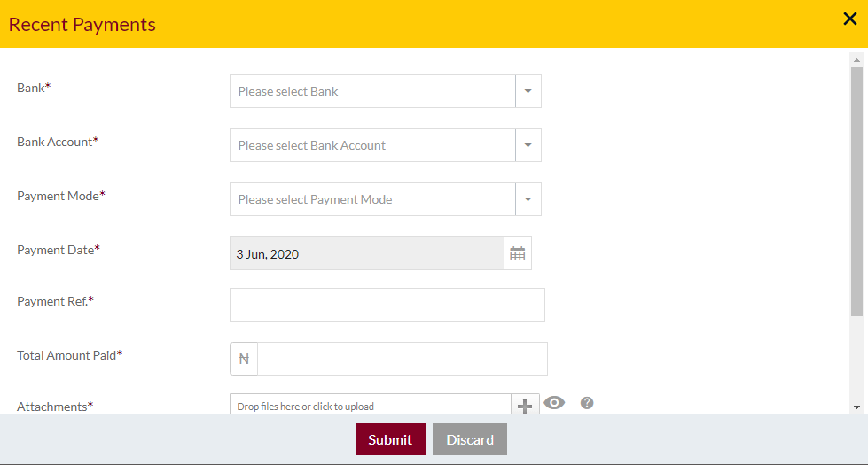Expand the Bank Account dropdown arrow
The image size is (868, 465).
point(528,145)
